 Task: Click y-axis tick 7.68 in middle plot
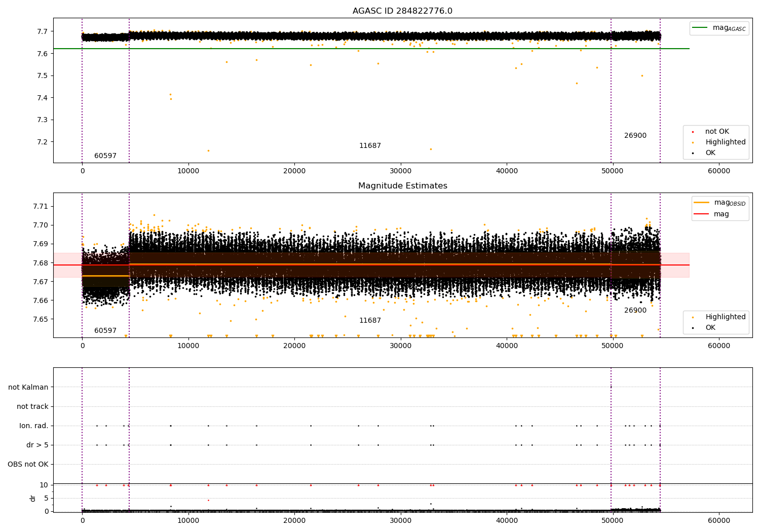[41, 263]
